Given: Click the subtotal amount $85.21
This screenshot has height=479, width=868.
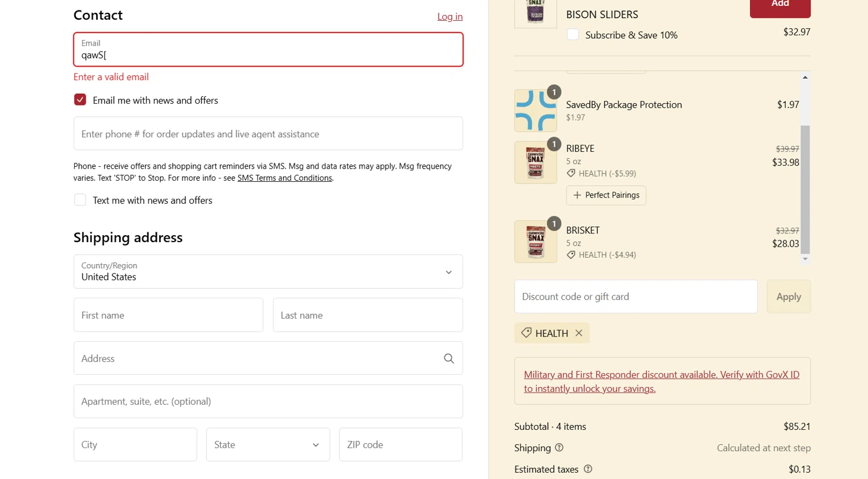Looking at the screenshot, I should point(797,426).
